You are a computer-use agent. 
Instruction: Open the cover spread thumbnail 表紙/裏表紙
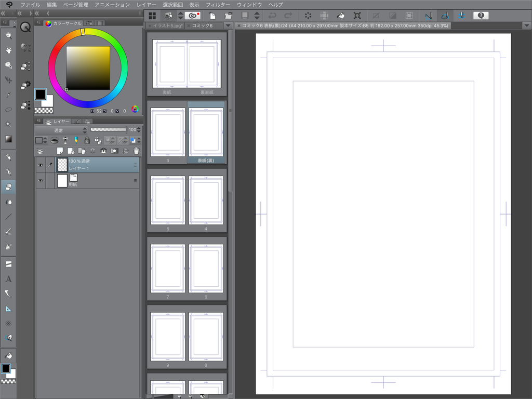click(x=187, y=64)
